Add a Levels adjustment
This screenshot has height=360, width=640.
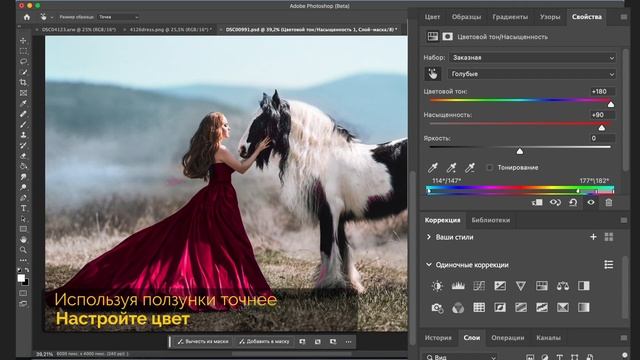tap(458, 286)
